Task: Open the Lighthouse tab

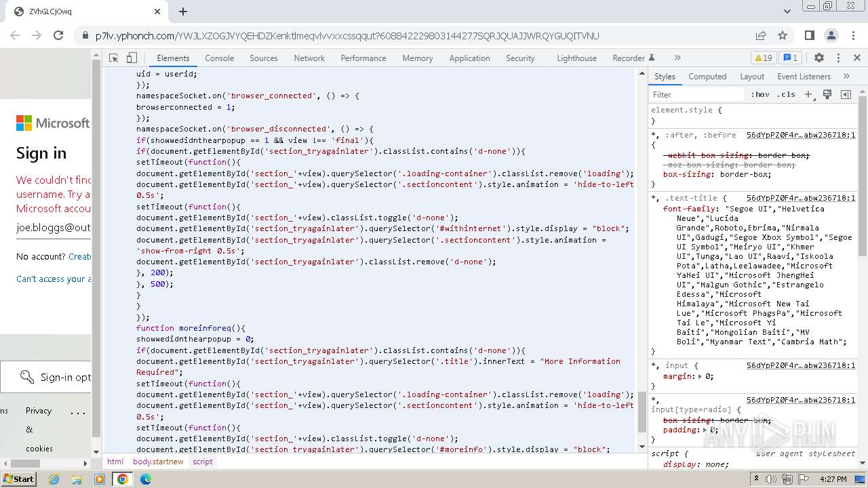Action: click(577, 58)
